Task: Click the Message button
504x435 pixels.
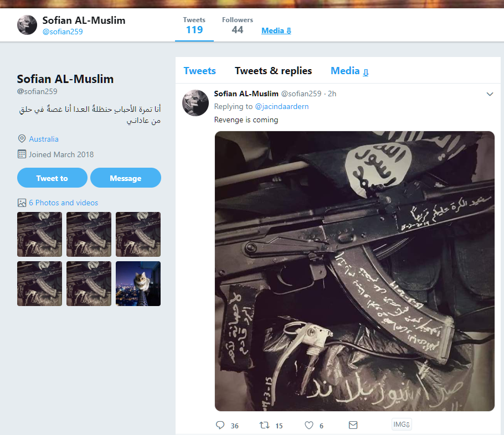Action: 126,178
